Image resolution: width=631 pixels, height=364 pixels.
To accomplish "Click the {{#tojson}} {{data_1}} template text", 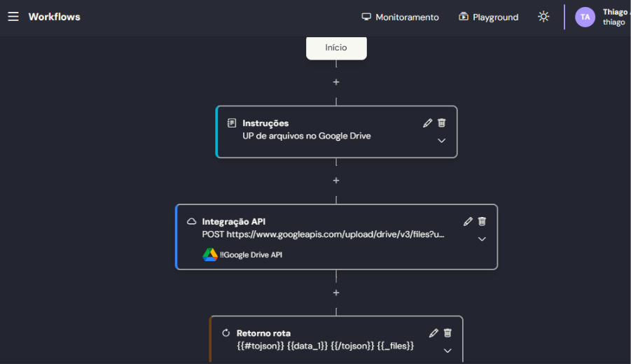I will [325, 346].
